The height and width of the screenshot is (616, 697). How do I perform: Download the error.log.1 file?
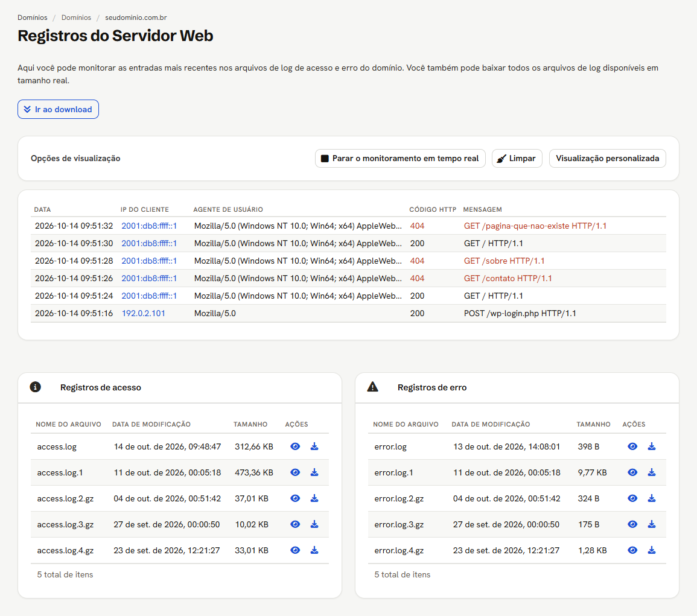tap(652, 472)
